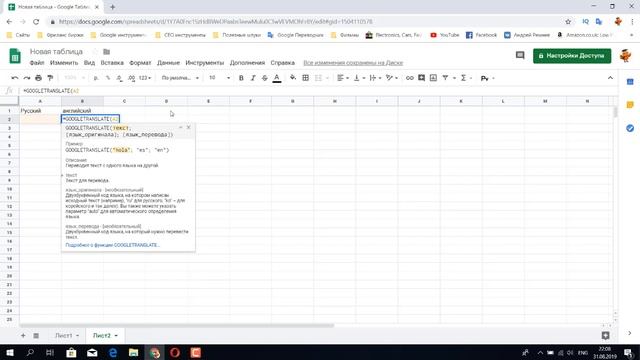Open the Вид menu
Viewport: 640px width, 360px height.
pos(89,63)
